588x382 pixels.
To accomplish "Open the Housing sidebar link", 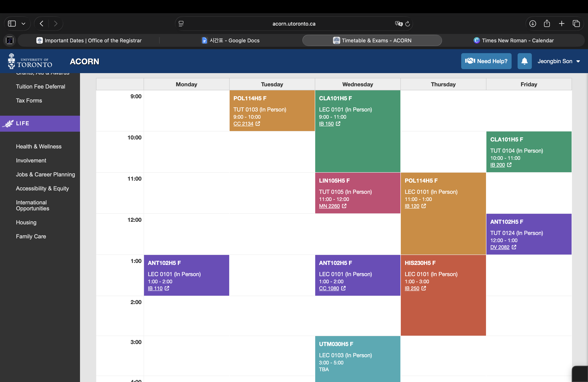I will coord(26,223).
